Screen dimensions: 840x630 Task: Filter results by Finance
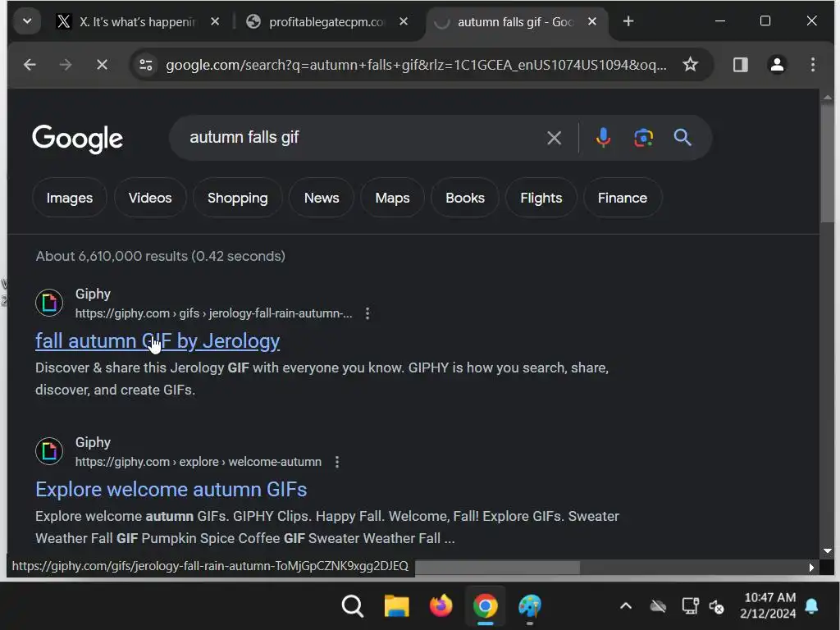click(x=623, y=198)
